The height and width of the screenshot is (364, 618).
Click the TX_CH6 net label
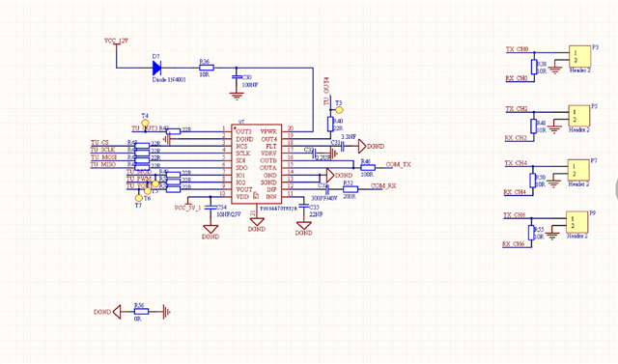coord(514,215)
